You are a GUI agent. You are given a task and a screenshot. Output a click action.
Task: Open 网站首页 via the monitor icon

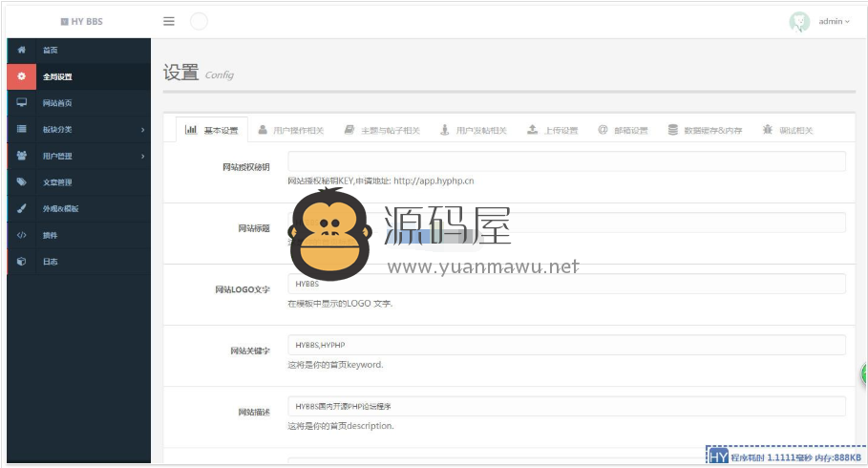point(22,102)
